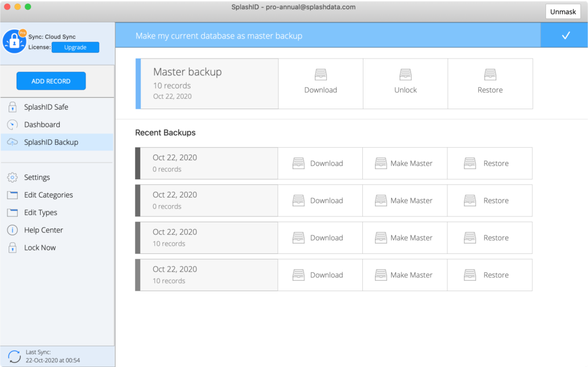Click the info icon beside Help Center
The height and width of the screenshot is (367, 588).
pyautogui.click(x=12, y=230)
